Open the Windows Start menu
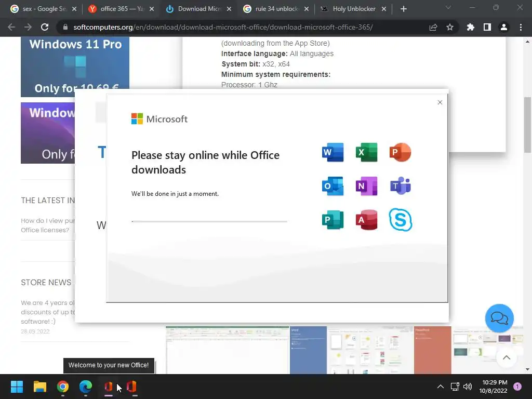Screen dimensions: 532x399 (17, 387)
